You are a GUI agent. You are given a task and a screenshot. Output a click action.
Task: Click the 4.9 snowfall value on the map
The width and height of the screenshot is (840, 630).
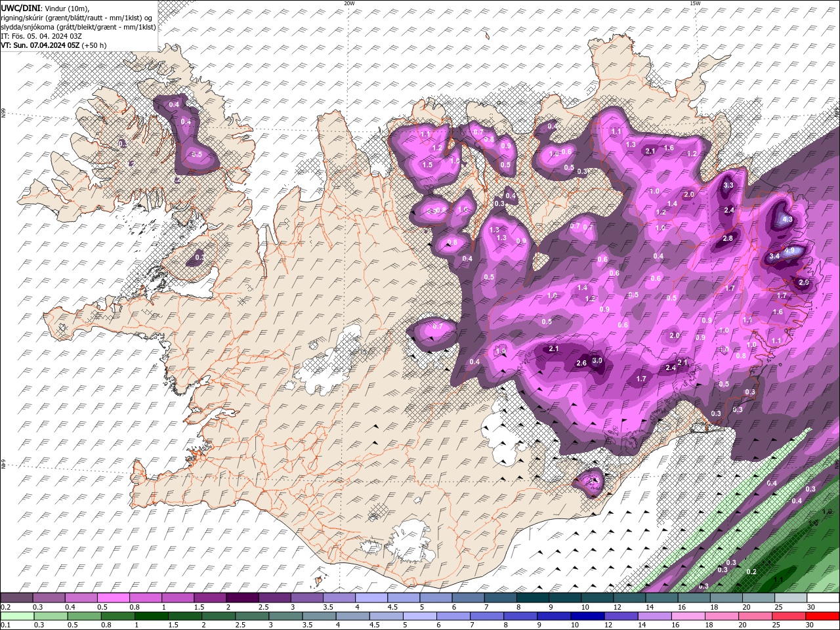789,251
